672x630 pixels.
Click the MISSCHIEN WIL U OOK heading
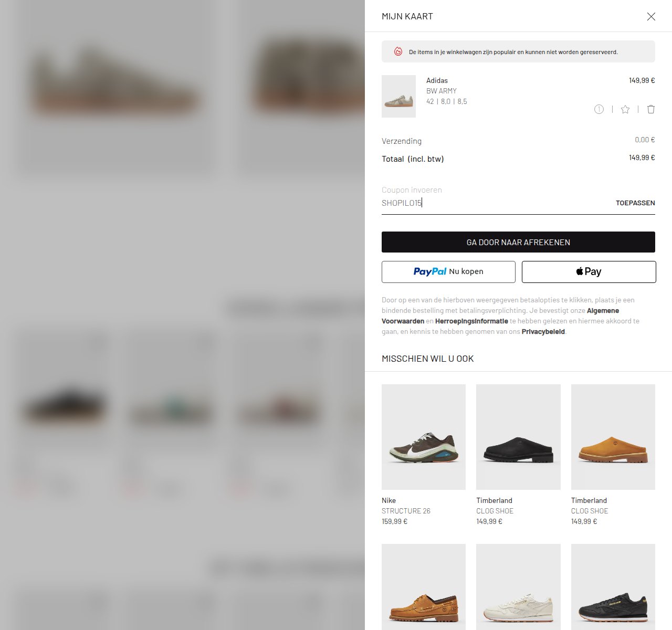pyautogui.click(x=428, y=359)
